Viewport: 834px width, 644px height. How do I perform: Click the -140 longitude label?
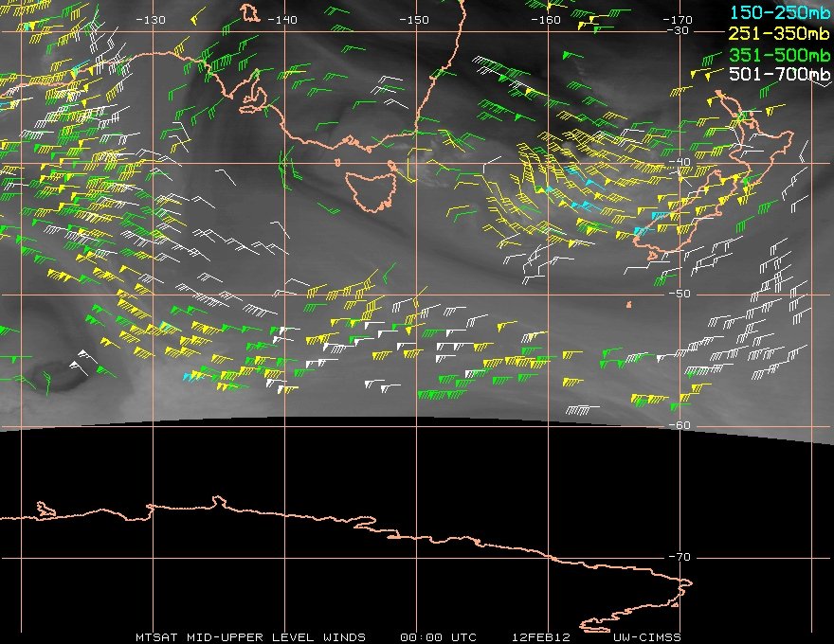[281, 20]
